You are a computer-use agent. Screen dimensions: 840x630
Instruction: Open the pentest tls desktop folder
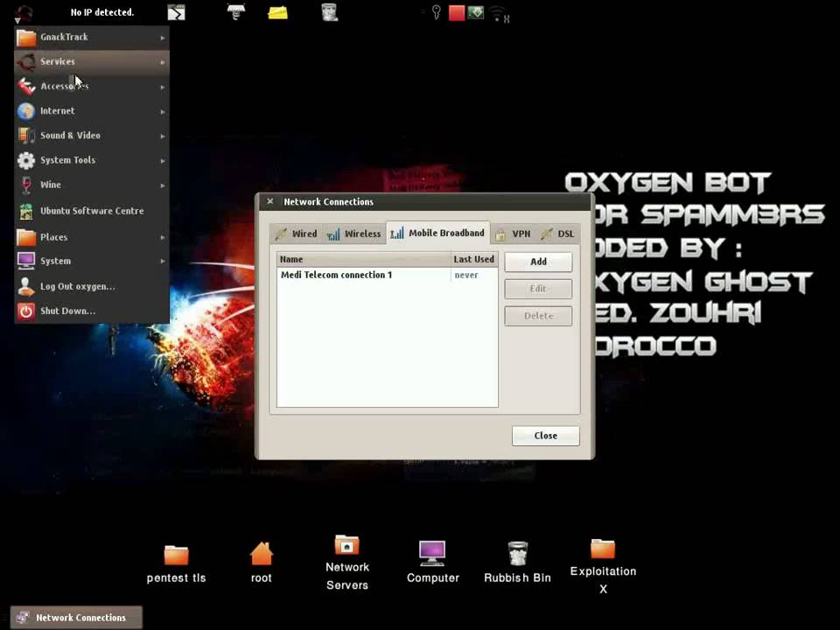pyautogui.click(x=176, y=563)
